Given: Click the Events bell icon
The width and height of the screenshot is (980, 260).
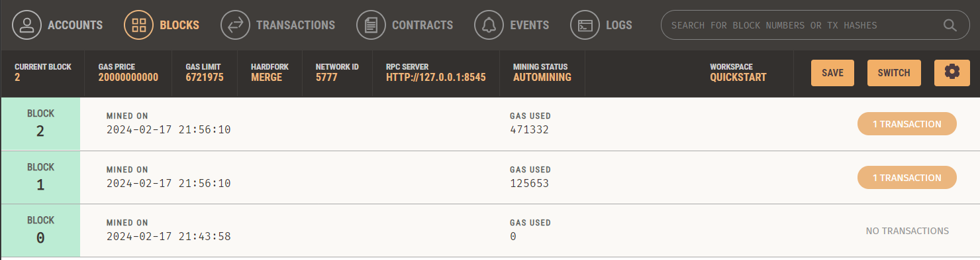Looking at the screenshot, I should point(489,25).
